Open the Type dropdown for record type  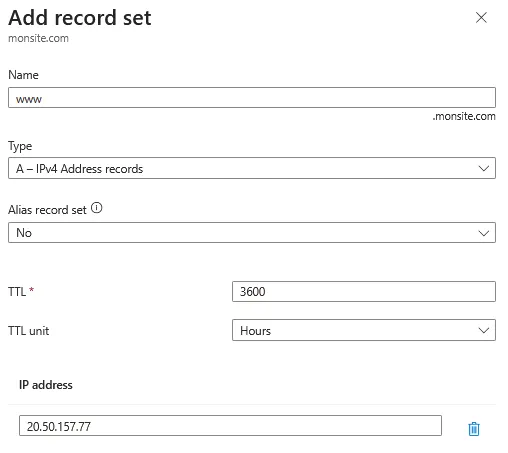[252, 168]
